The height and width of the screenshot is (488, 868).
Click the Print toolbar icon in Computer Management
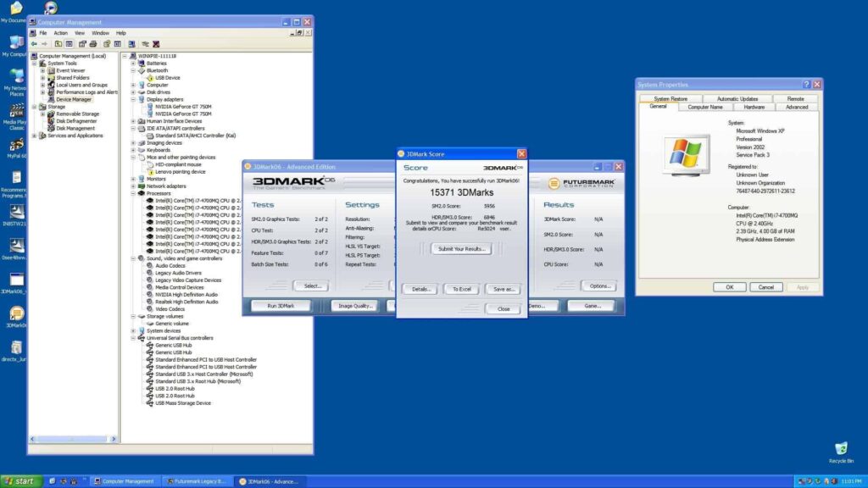tap(93, 44)
